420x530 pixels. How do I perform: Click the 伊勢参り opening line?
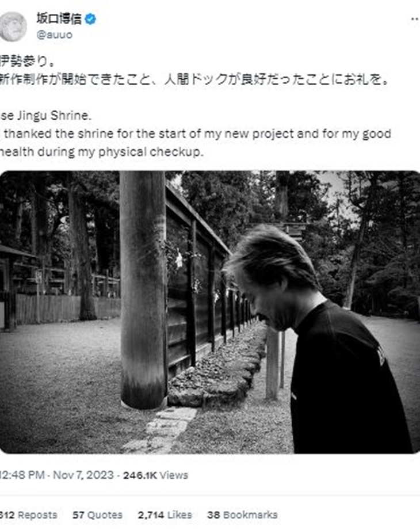[x=27, y=61]
